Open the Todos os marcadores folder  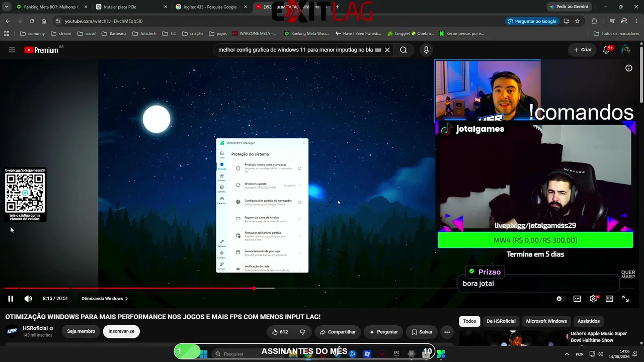pos(617,34)
